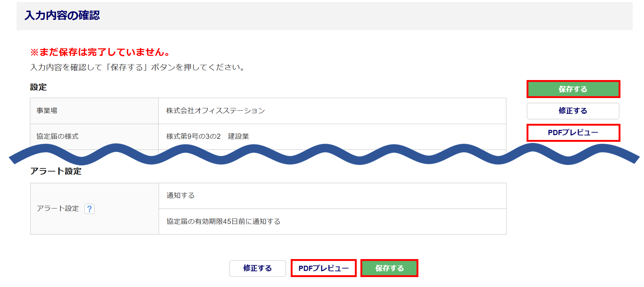The image size is (644, 287).
Task: Click the 協定届の有効期限45日前に通知する text
Action: (x=223, y=221)
